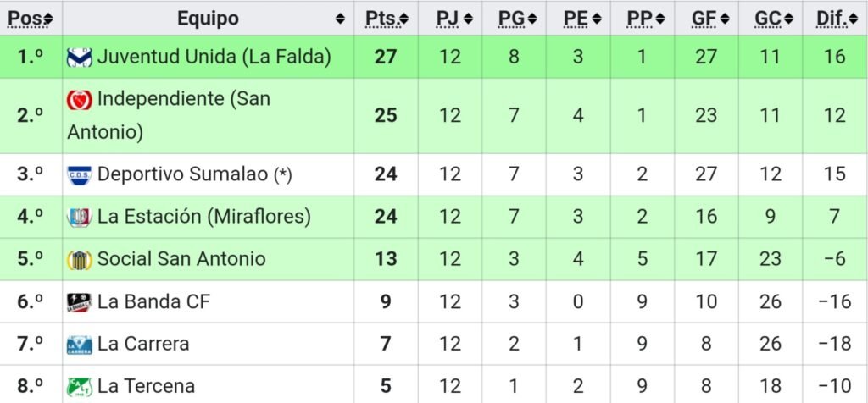Click the Social San Antonio yellow-striped crest
The height and width of the screenshot is (403, 868).
click(79, 259)
